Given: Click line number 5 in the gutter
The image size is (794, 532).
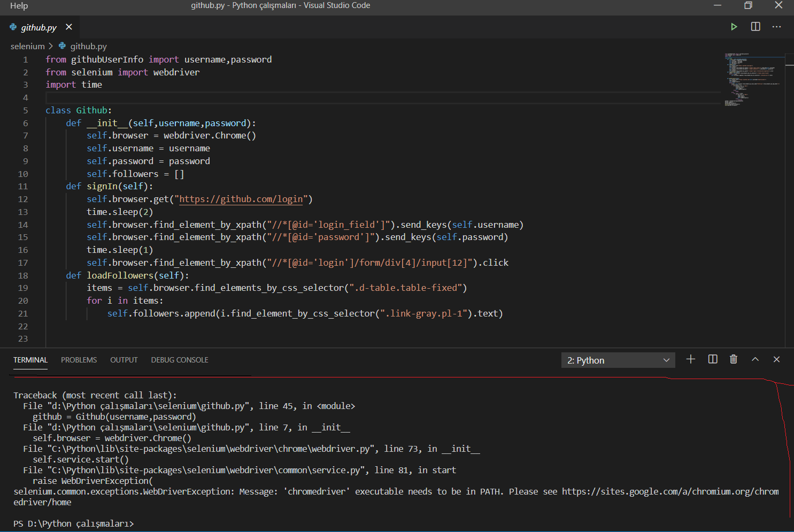Looking at the screenshot, I should click(x=26, y=110).
